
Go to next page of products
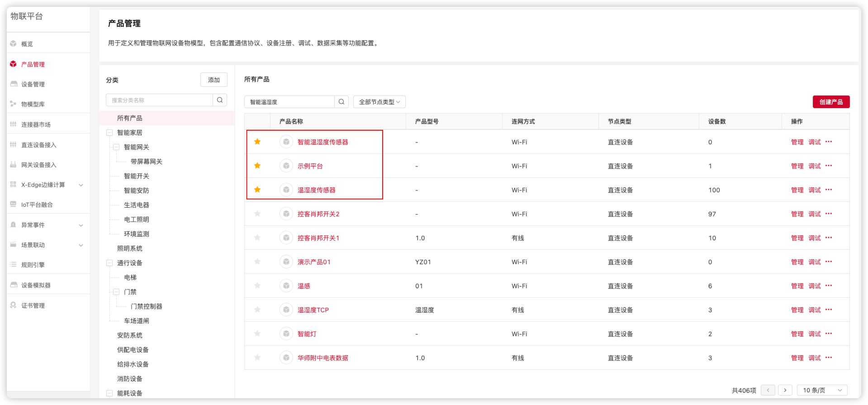785,390
